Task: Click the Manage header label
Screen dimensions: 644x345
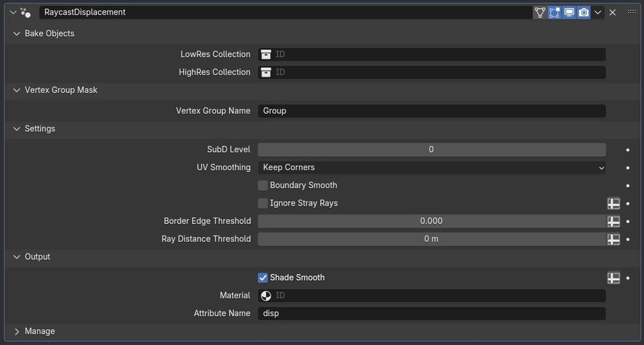Action: [40, 331]
